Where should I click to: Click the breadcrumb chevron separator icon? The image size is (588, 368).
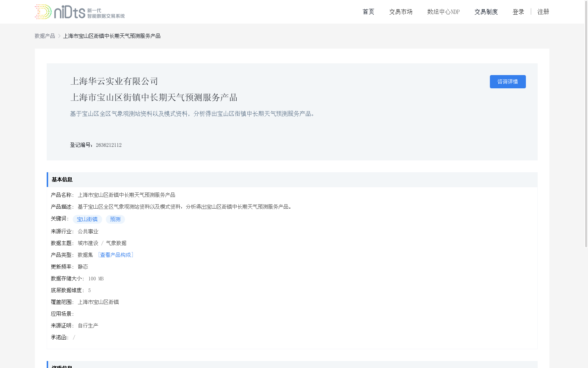[x=59, y=36]
